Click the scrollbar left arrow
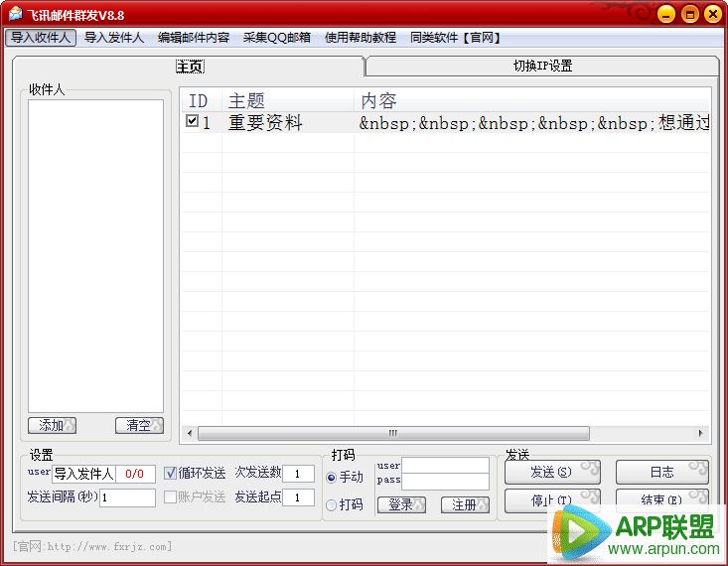The image size is (728, 566). click(190, 433)
